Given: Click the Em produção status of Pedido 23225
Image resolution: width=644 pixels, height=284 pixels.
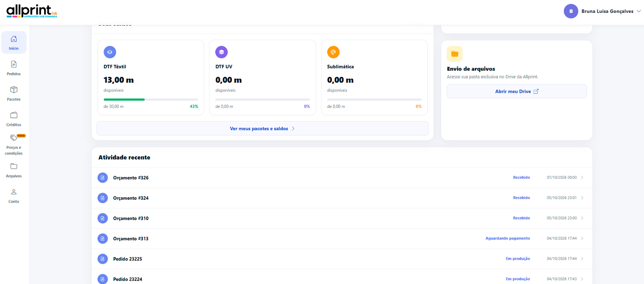Looking at the screenshot, I should point(518,259).
